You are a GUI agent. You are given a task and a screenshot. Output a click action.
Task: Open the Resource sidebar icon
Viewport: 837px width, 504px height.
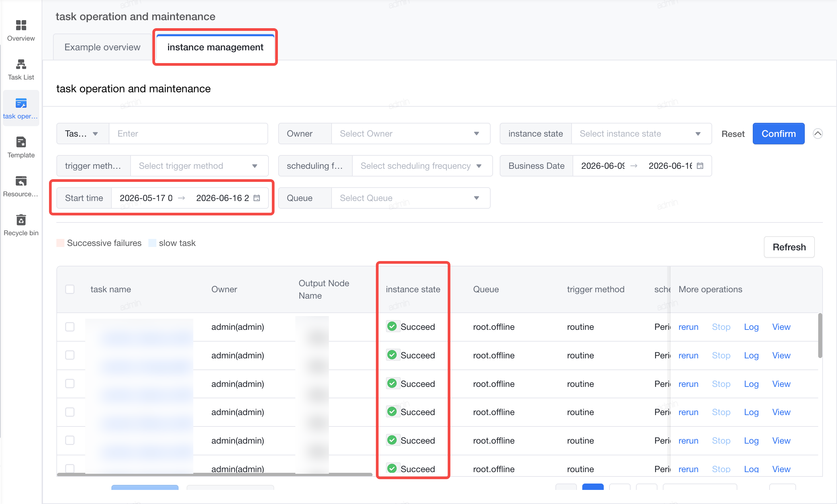(x=21, y=181)
